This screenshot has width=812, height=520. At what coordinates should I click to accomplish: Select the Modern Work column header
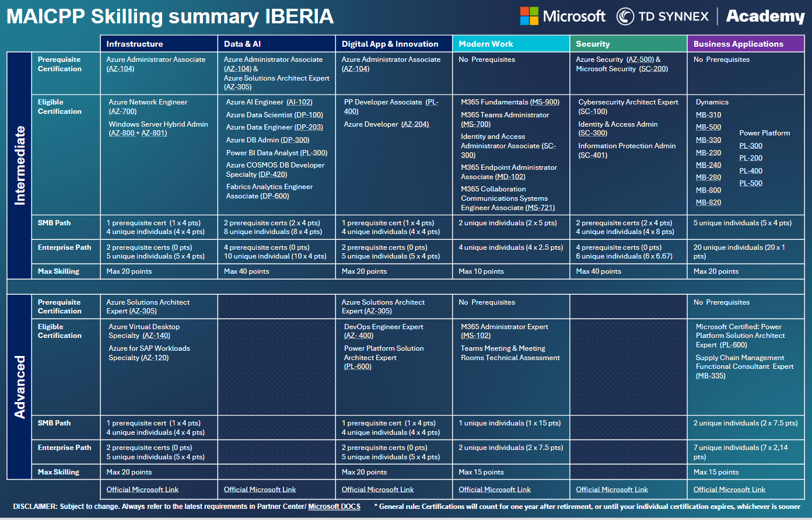tap(511, 44)
